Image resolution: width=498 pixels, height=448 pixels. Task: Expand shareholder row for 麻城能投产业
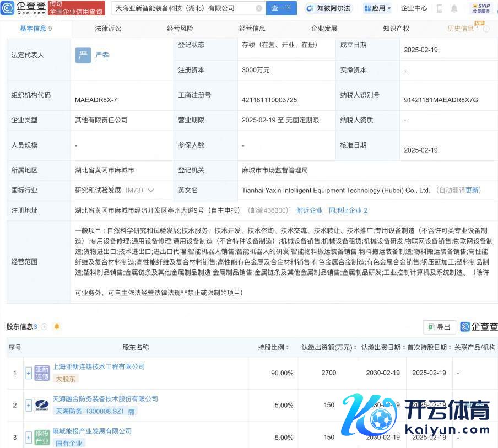point(29,438)
